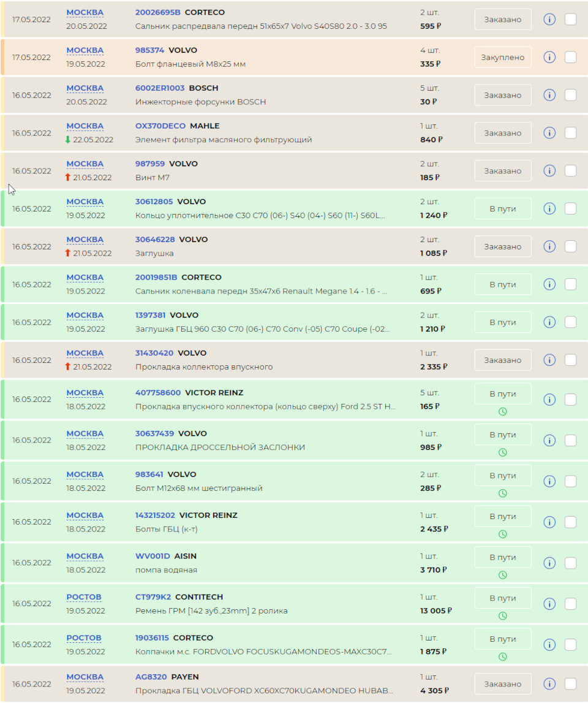Screen dimensions: 588x703
Task: Open part number 31430420 link
Action: [x=154, y=353]
